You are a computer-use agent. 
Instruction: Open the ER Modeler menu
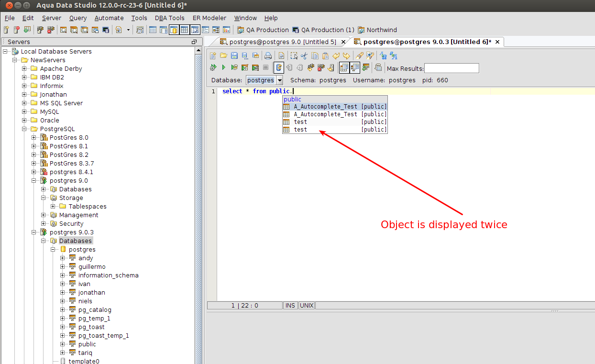[x=209, y=18]
